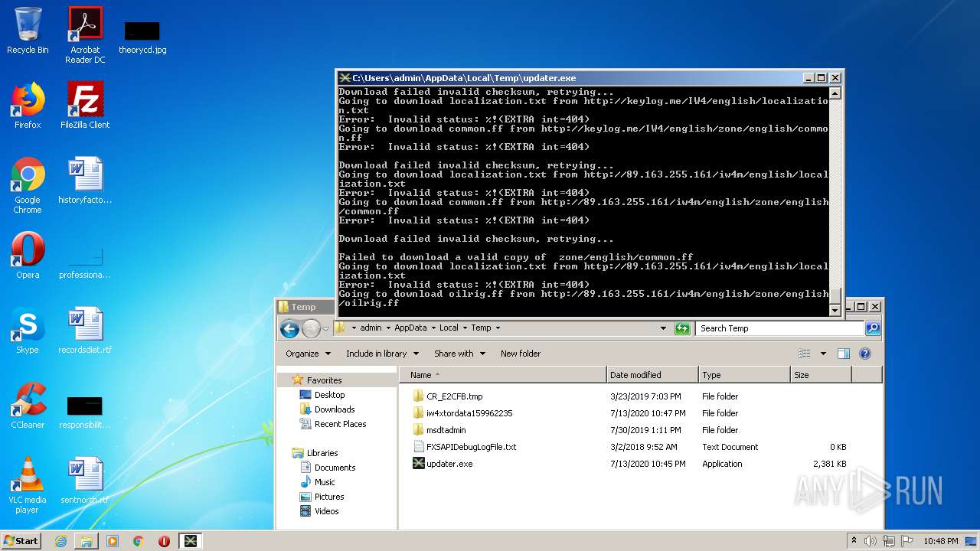Select Documents library in navigation pane
Screen dimensions: 980x551
point(335,468)
